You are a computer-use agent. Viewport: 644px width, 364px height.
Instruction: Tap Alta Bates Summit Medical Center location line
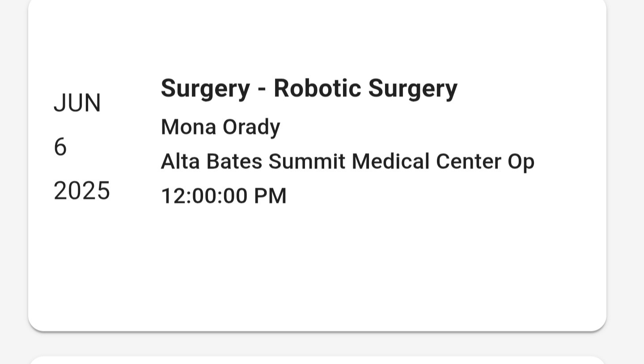click(x=347, y=162)
